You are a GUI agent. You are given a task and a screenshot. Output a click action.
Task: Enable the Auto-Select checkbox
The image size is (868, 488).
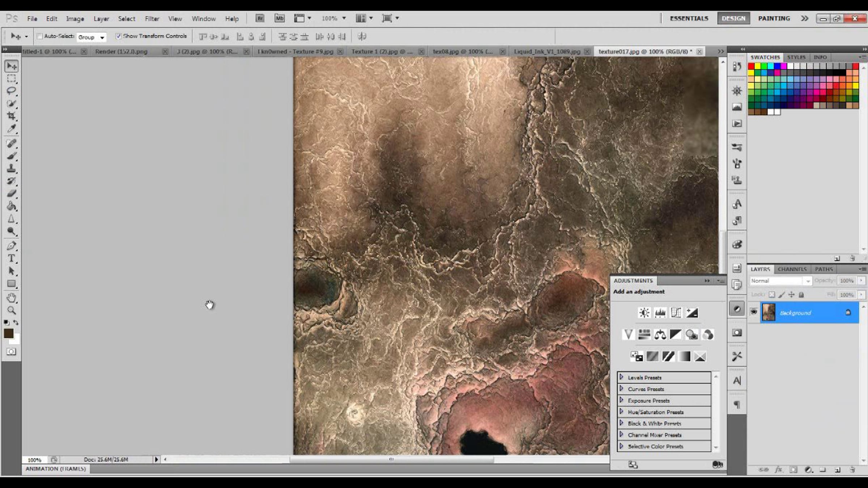tap(40, 36)
